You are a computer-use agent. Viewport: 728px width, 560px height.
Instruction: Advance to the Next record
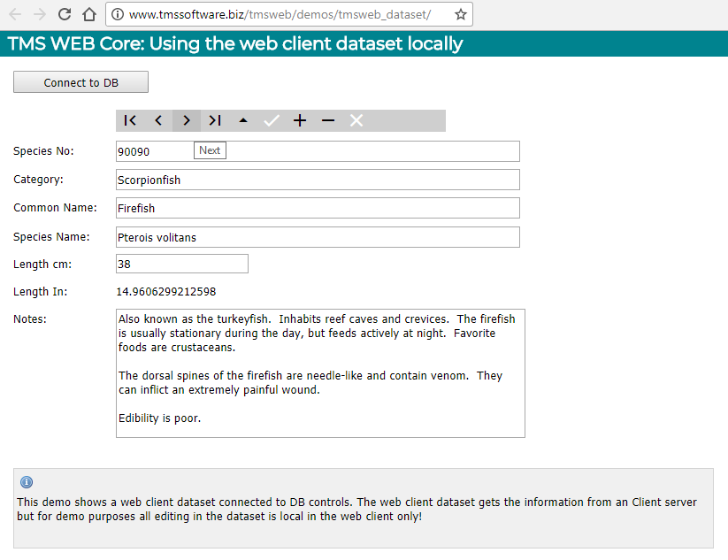(x=187, y=120)
